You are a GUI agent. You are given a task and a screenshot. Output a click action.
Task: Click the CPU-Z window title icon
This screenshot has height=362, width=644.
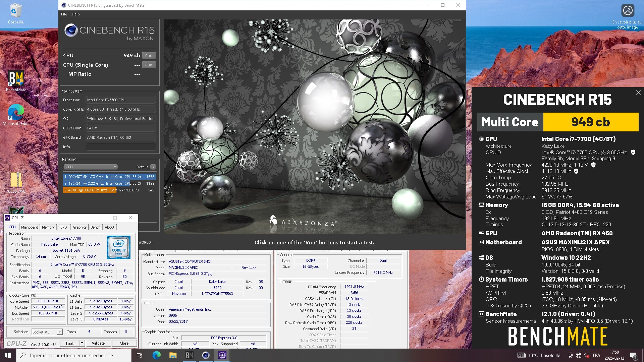tap(7, 218)
